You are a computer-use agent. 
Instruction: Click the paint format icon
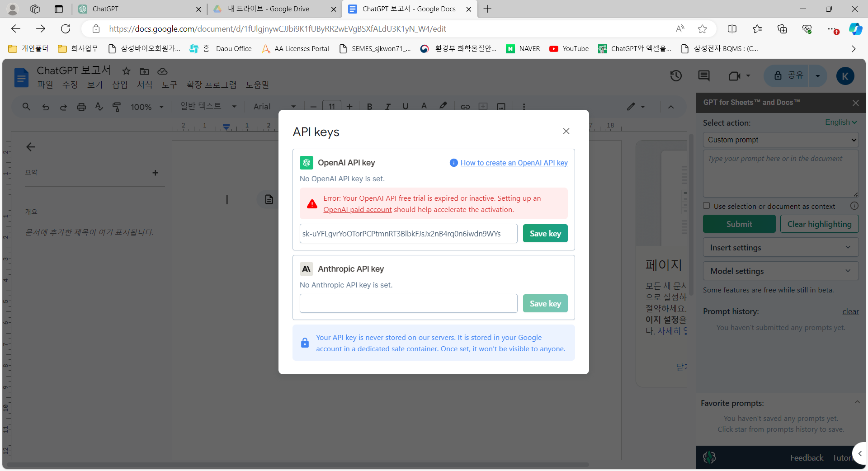(x=117, y=107)
